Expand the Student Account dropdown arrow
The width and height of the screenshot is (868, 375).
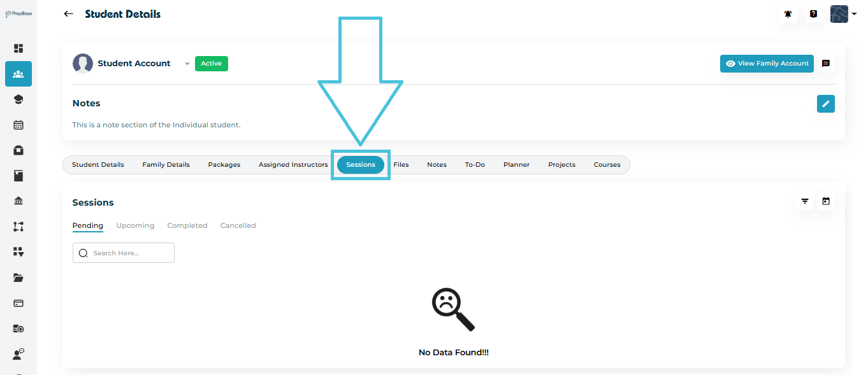coord(187,64)
